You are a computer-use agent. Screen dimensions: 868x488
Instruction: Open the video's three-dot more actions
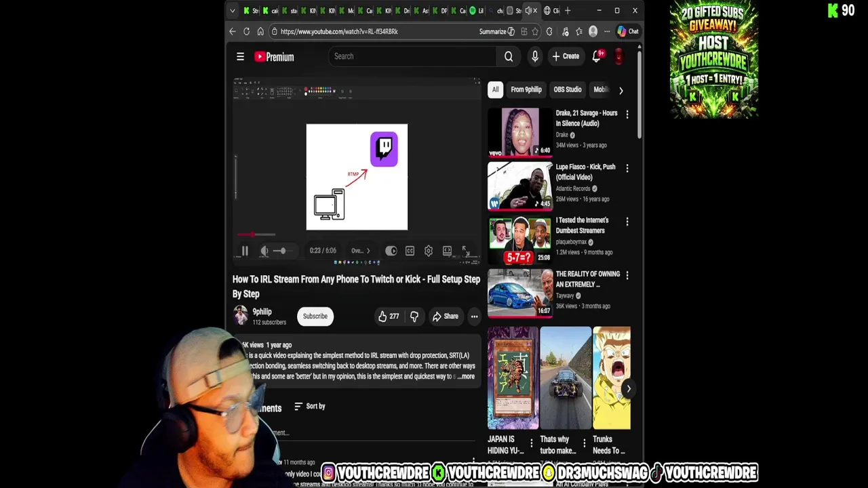(475, 317)
